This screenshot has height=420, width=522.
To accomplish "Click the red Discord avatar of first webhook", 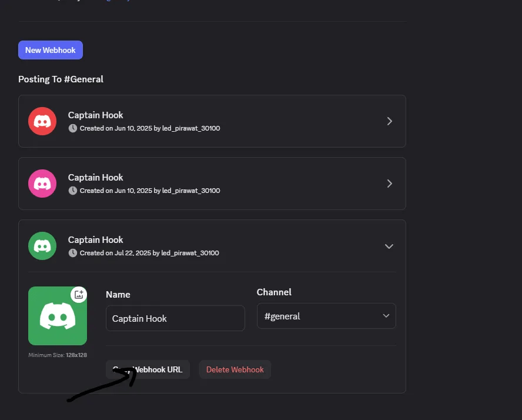I will click(x=42, y=121).
